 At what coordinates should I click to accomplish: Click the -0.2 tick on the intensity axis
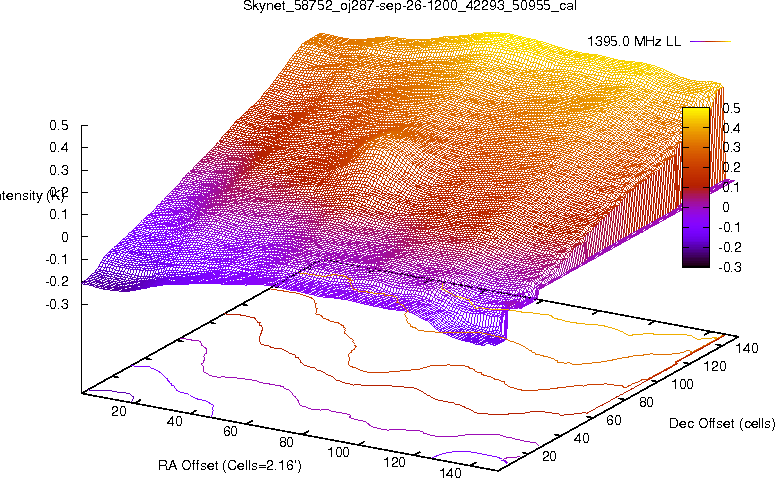[x=57, y=282]
